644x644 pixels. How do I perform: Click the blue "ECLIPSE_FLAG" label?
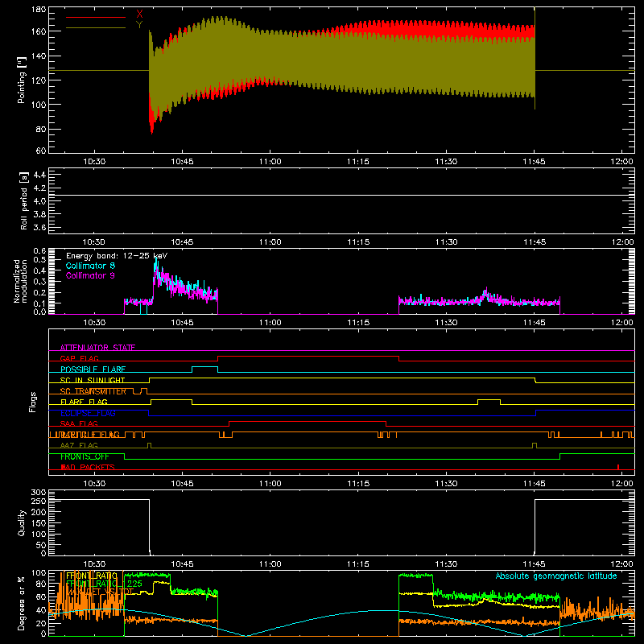(88, 413)
